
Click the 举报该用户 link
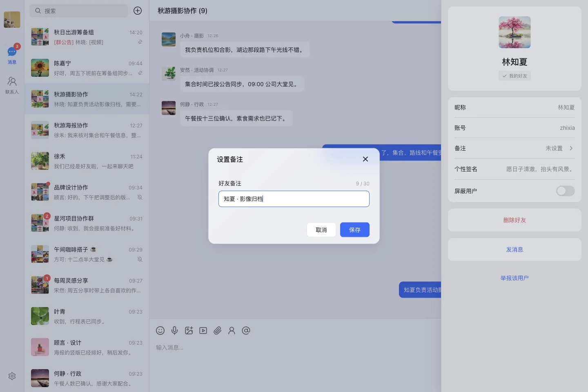click(514, 278)
